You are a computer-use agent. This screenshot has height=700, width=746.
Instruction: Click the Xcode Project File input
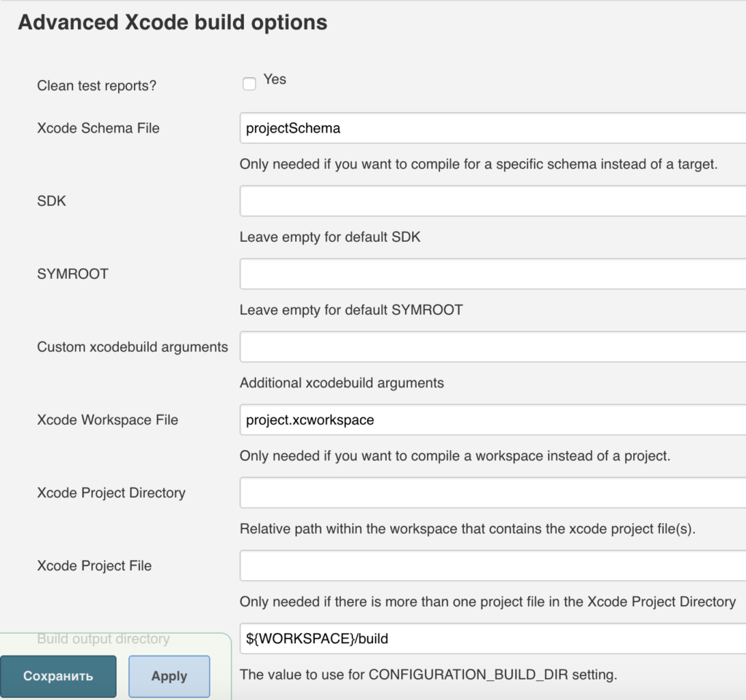[x=493, y=565]
